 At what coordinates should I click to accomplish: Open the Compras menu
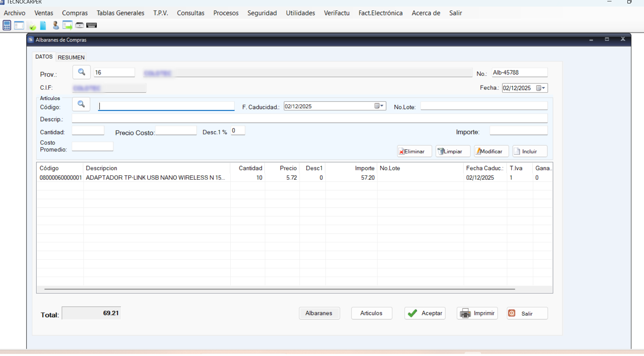tap(75, 13)
